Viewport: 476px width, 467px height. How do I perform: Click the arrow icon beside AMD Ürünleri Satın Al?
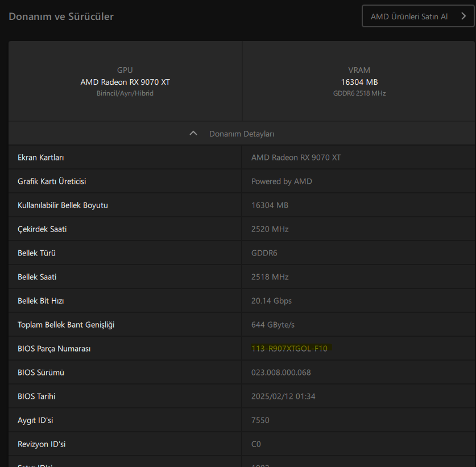[463, 16]
